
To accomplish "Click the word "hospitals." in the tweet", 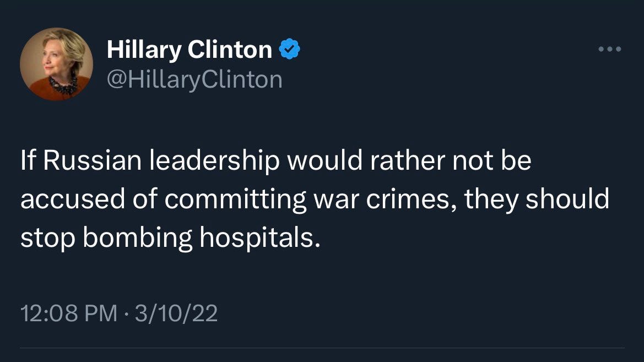I will point(259,238).
